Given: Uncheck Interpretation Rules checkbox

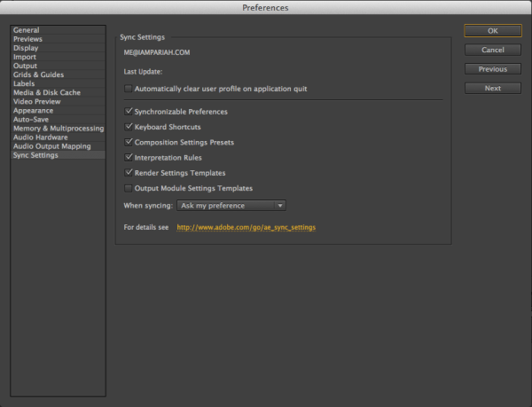Looking at the screenshot, I should (129, 157).
